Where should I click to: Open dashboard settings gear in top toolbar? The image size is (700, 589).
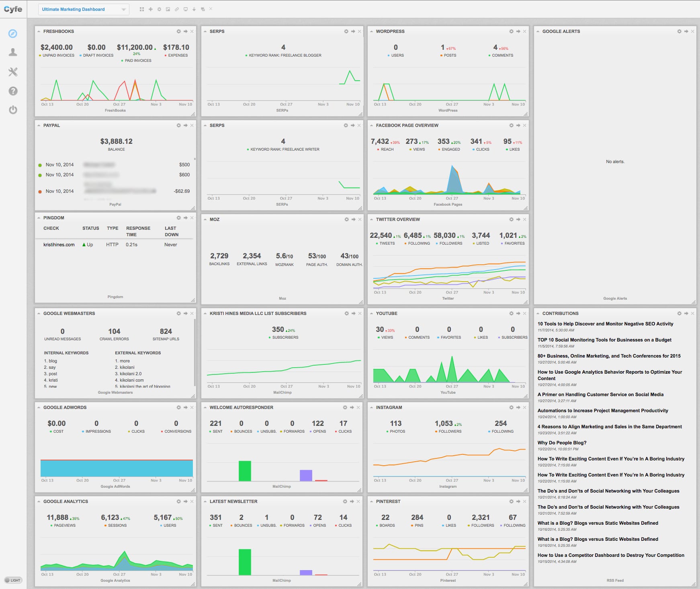(159, 9)
